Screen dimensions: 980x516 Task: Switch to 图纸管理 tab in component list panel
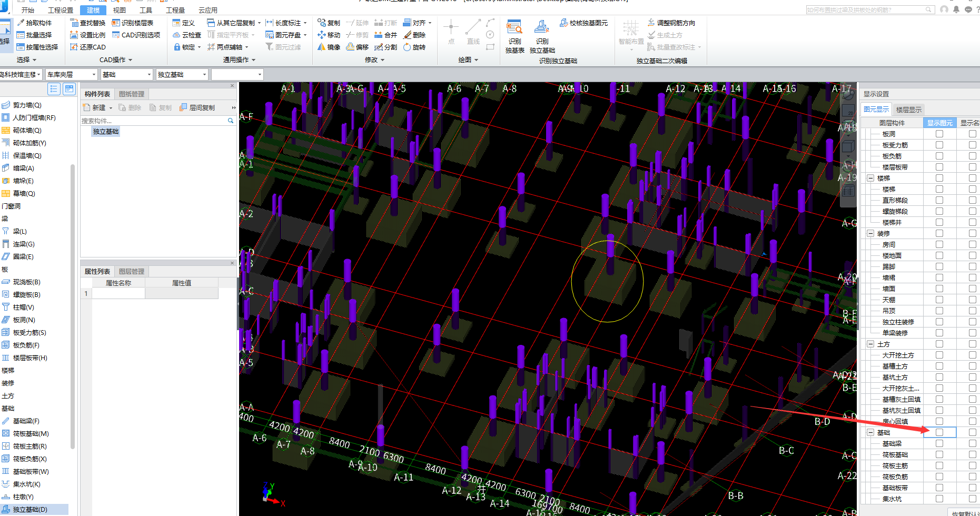[132, 94]
